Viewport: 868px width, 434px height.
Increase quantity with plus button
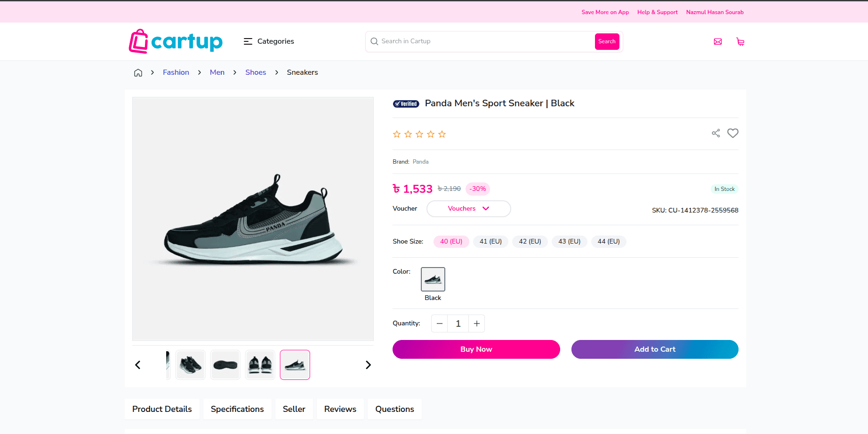click(x=476, y=324)
